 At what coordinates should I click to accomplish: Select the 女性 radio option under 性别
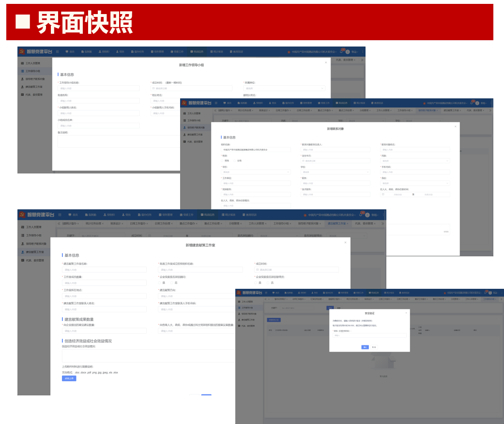234,160
